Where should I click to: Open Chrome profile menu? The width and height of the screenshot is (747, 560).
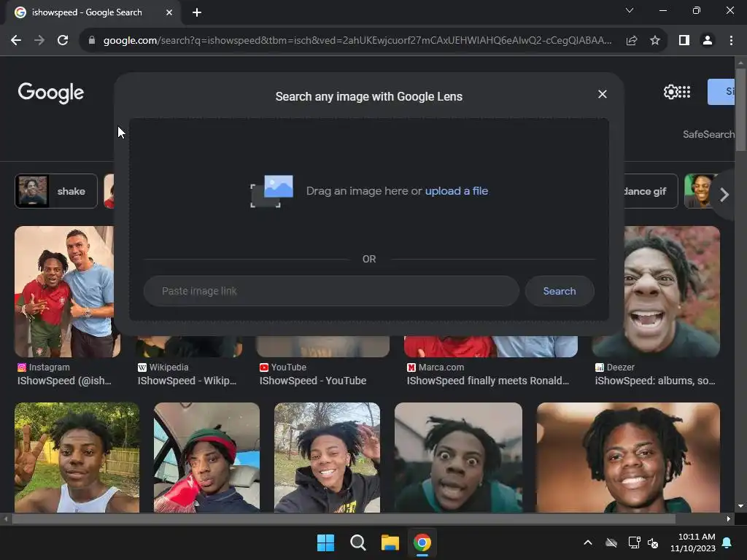708,41
